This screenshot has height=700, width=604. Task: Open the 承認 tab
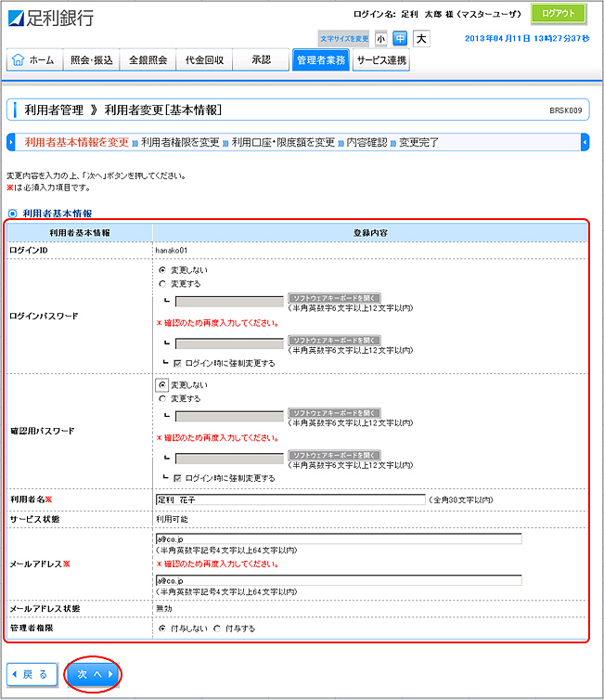pyautogui.click(x=261, y=59)
